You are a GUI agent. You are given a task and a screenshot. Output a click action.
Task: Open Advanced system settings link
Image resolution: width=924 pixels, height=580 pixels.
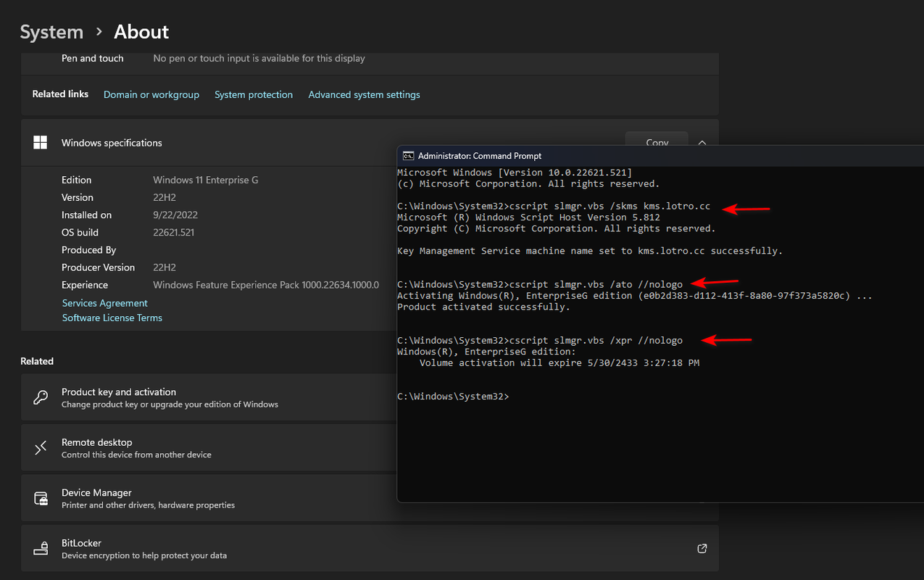364,95
